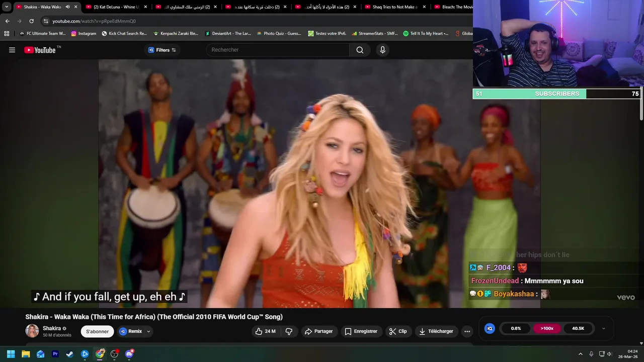
Task: Share the video with Partager
Action: pos(319,331)
